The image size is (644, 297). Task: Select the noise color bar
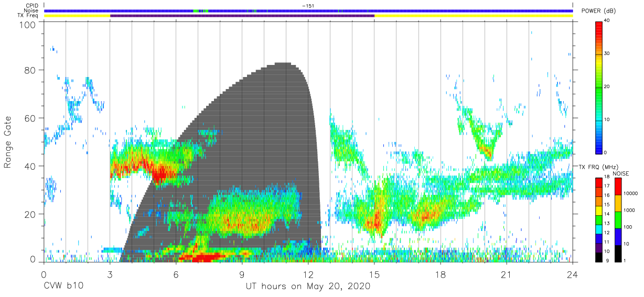pos(618,219)
